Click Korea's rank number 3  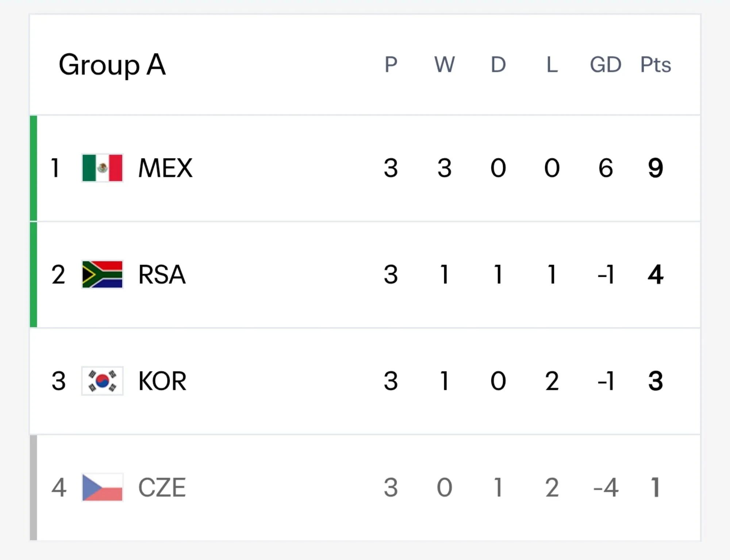[59, 381]
